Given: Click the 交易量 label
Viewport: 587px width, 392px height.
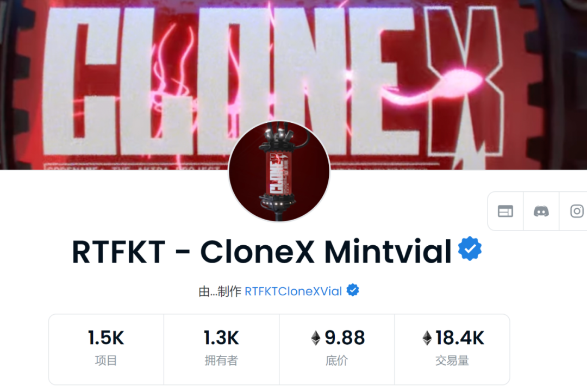Looking at the screenshot, I should [x=452, y=360].
